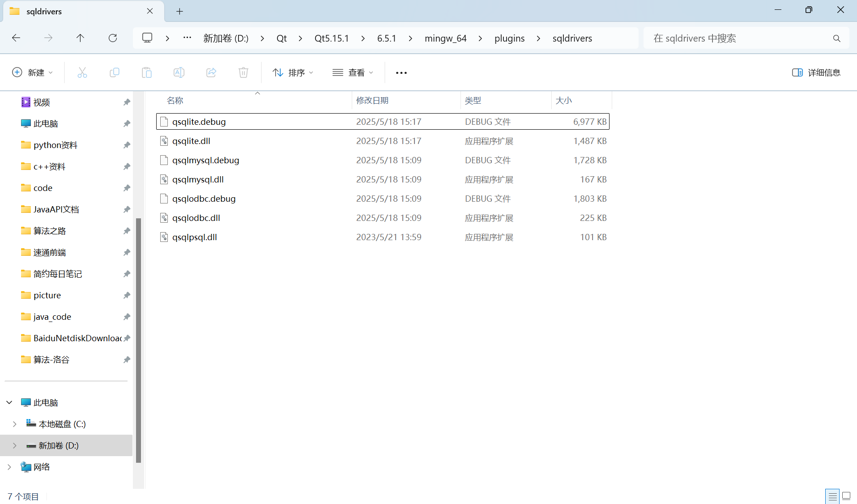Open the 查看 view dropdown

353,72
